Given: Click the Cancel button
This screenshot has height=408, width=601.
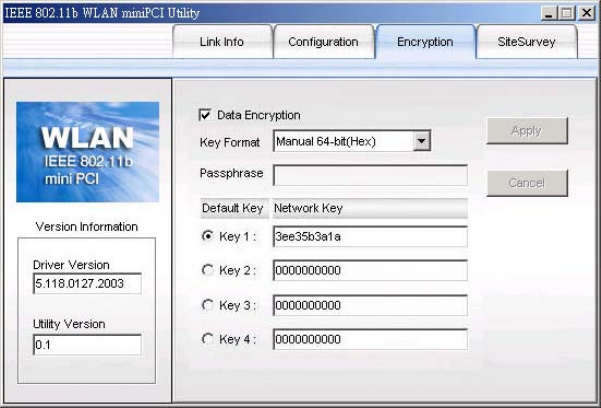Looking at the screenshot, I should click(527, 183).
